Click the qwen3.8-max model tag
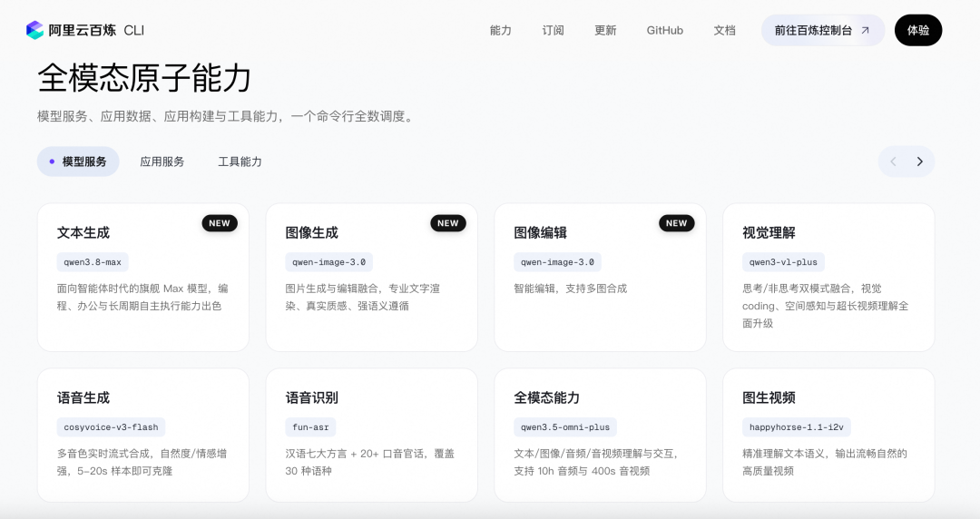The width and height of the screenshot is (980, 519). (93, 262)
